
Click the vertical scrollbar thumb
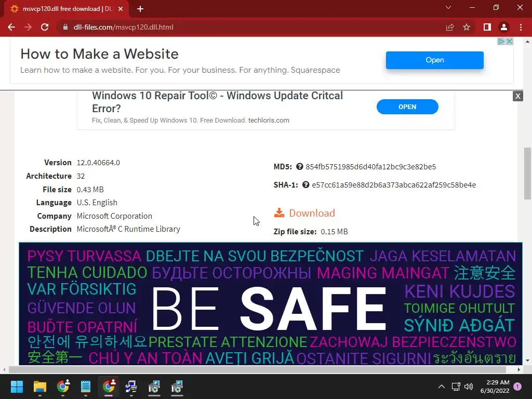527,173
